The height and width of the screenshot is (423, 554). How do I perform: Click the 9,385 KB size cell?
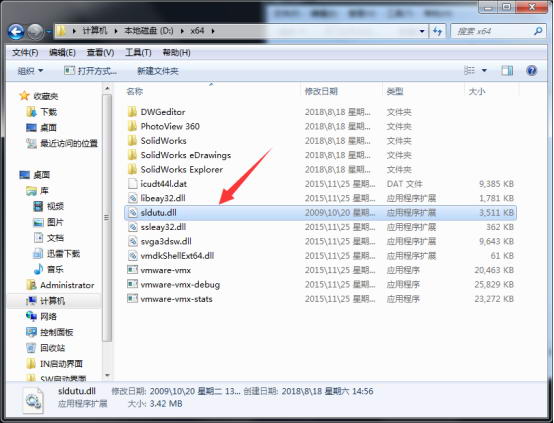pos(496,184)
